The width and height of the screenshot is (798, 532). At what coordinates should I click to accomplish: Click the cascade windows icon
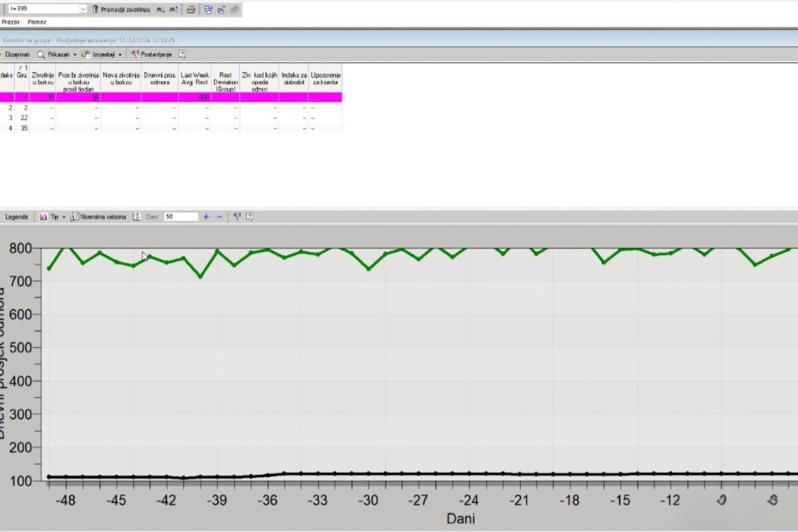pyautogui.click(x=208, y=9)
